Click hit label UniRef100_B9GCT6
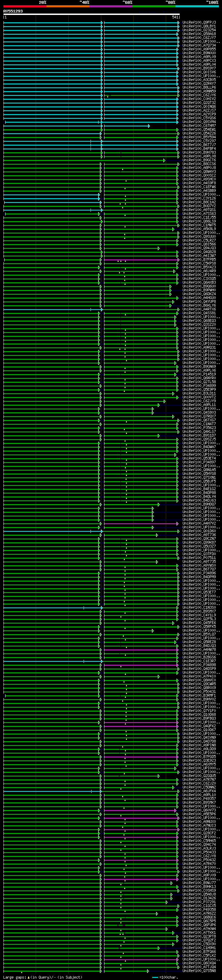Screen dimensions: 222x980 tap(199, 160)
